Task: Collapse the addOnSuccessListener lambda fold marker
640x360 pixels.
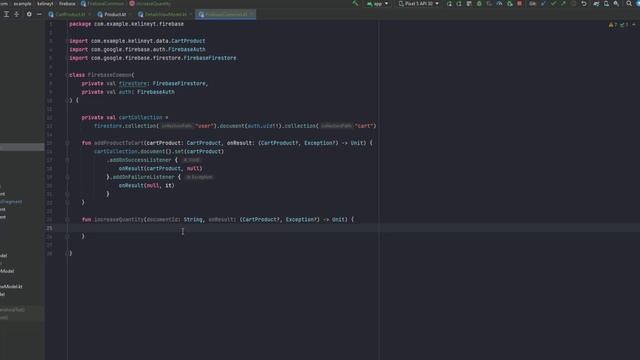Action: (x=67, y=160)
